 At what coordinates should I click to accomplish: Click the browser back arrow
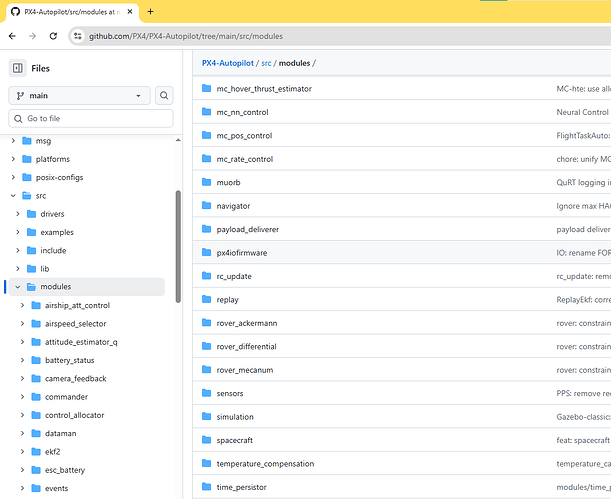pyautogui.click(x=12, y=36)
